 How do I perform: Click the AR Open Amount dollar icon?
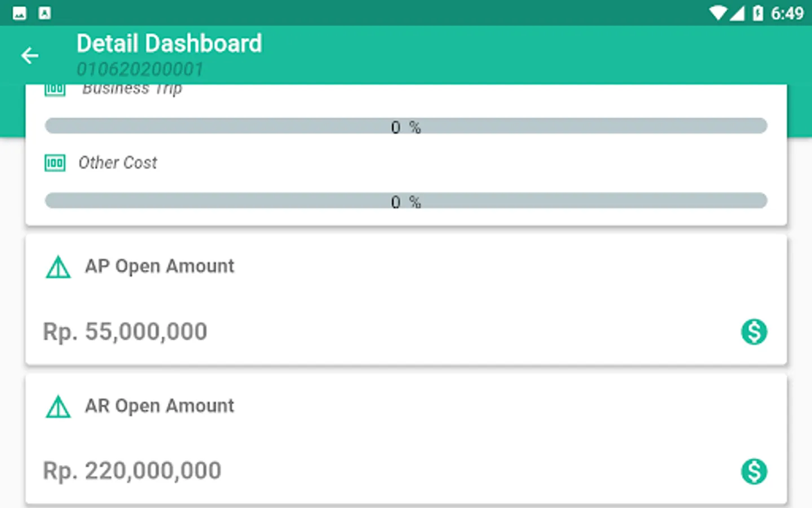pos(754,471)
